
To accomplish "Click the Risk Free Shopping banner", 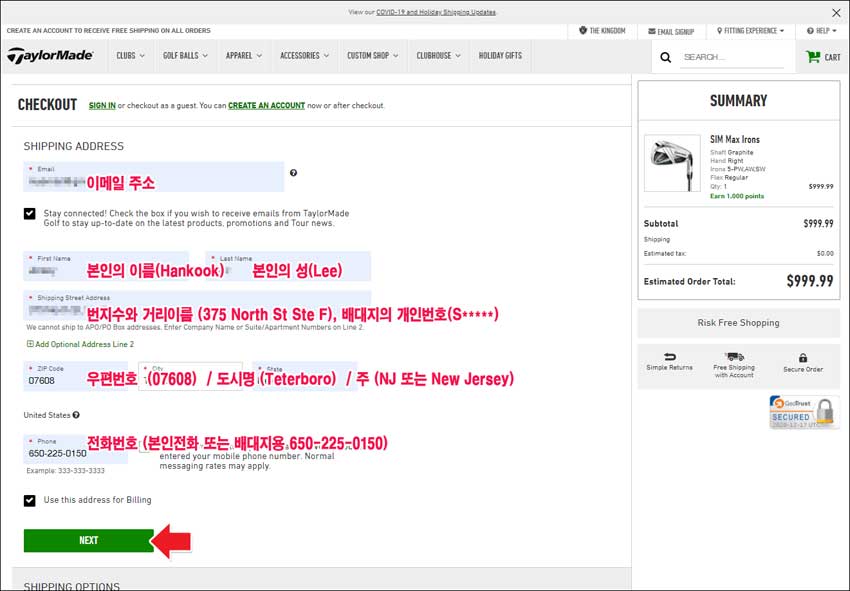I will click(738, 323).
